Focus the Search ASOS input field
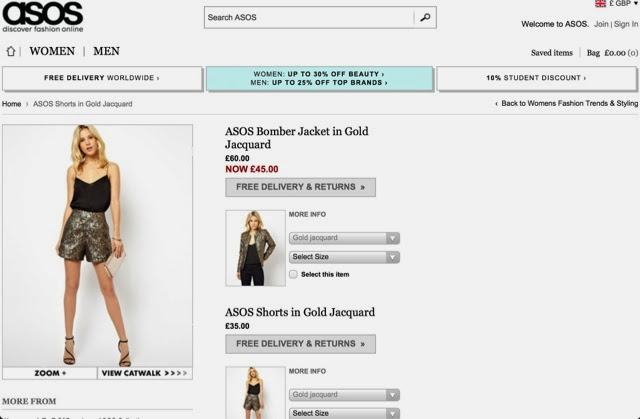This screenshot has width=640, height=419. (309, 18)
